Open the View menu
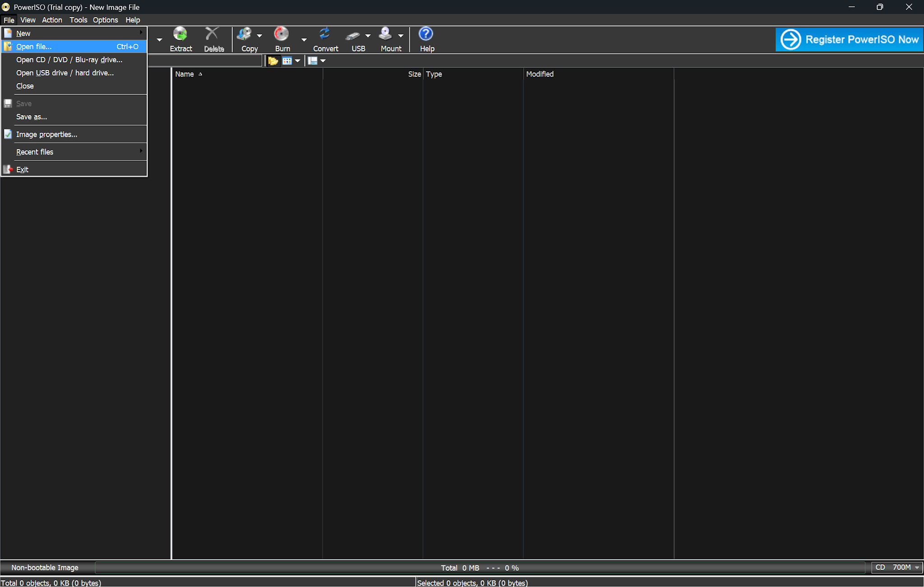Viewport: 924px width, 587px height. click(28, 20)
